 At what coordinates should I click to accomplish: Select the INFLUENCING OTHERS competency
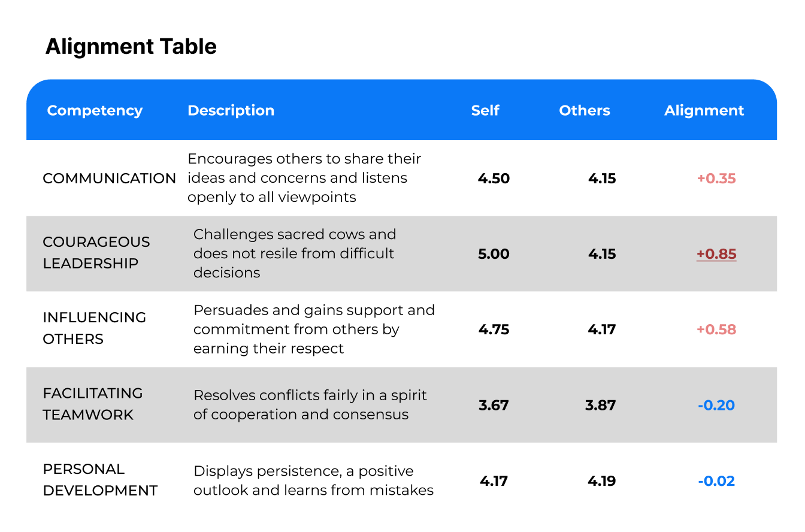click(x=94, y=328)
